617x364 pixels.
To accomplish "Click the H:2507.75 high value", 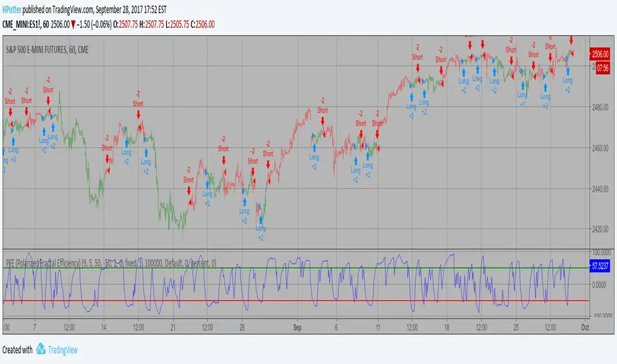I will pos(152,24).
